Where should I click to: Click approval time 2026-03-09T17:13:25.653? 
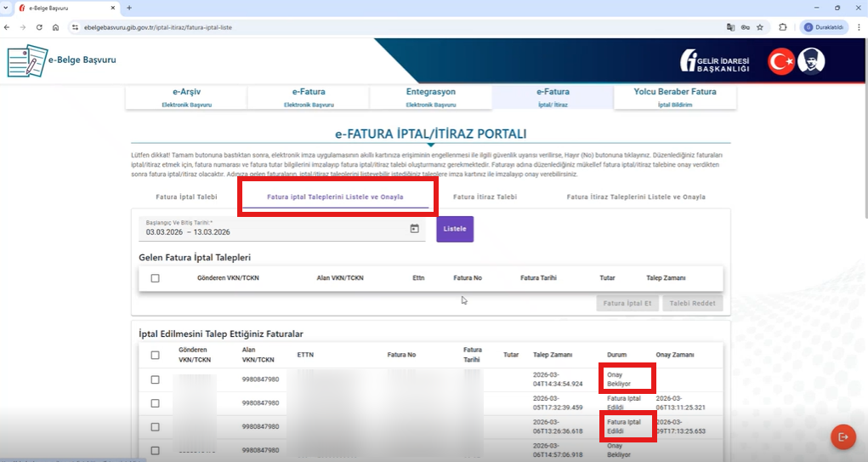coord(681,426)
